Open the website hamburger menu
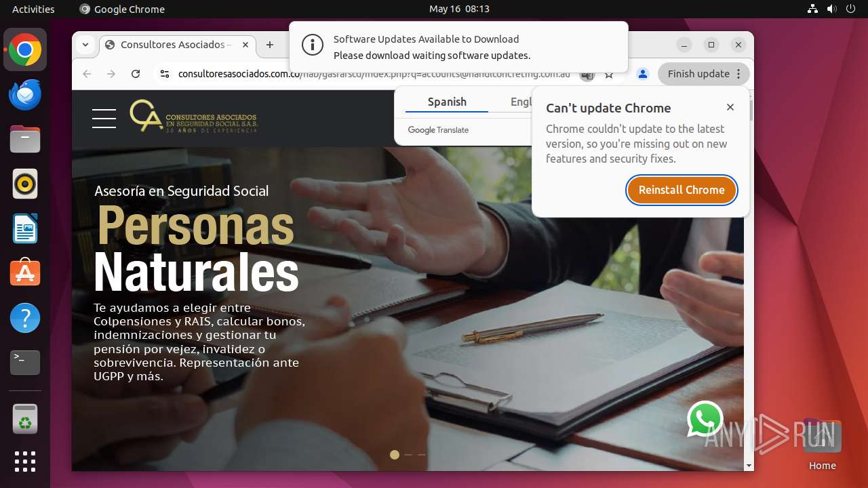 click(104, 118)
